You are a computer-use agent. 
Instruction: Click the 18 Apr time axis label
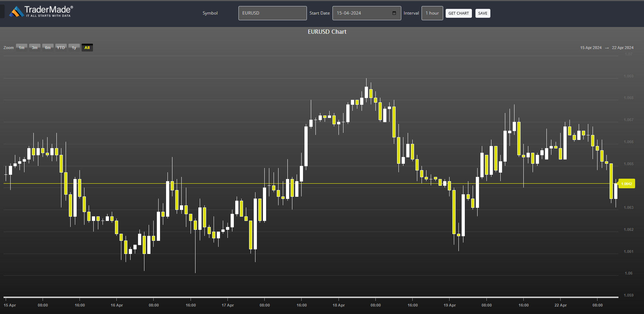[x=338, y=305]
